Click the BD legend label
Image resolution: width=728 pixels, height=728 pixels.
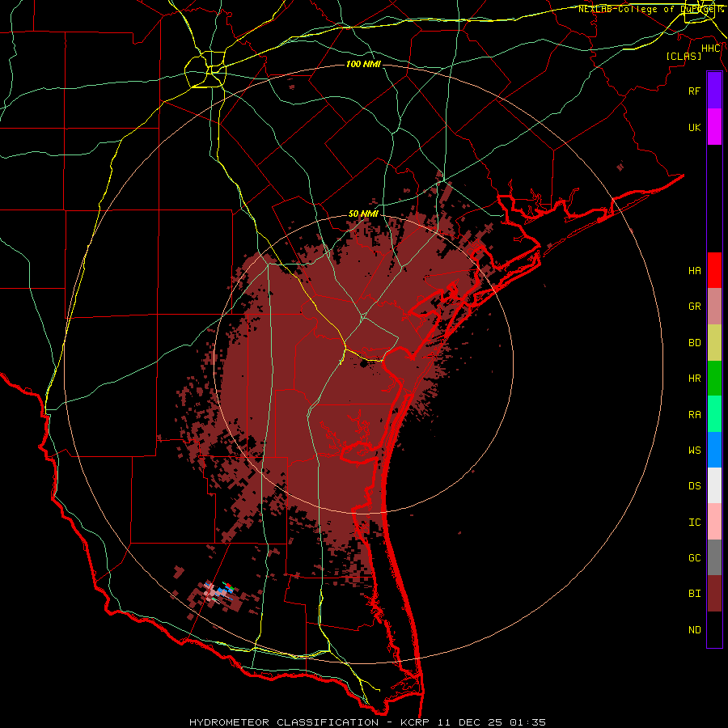pos(694,343)
